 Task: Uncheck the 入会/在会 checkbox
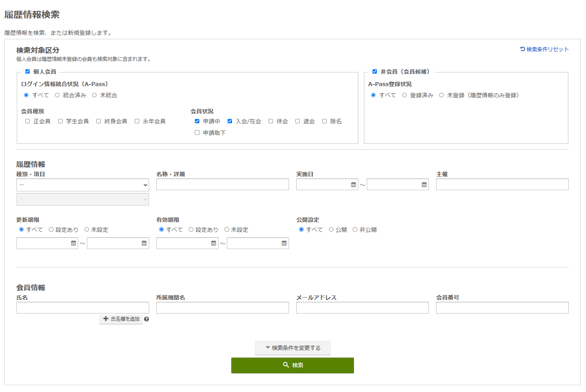pos(229,121)
